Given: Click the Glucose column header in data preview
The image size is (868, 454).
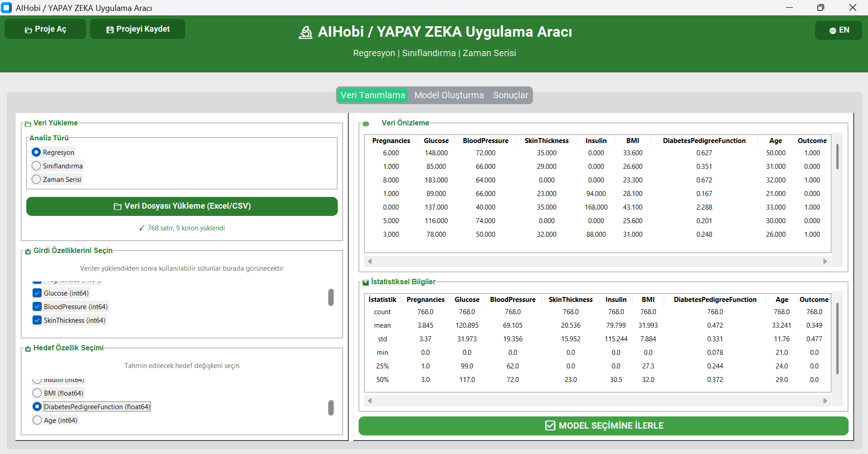Looking at the screenshot, I should [x=436, y=141].
